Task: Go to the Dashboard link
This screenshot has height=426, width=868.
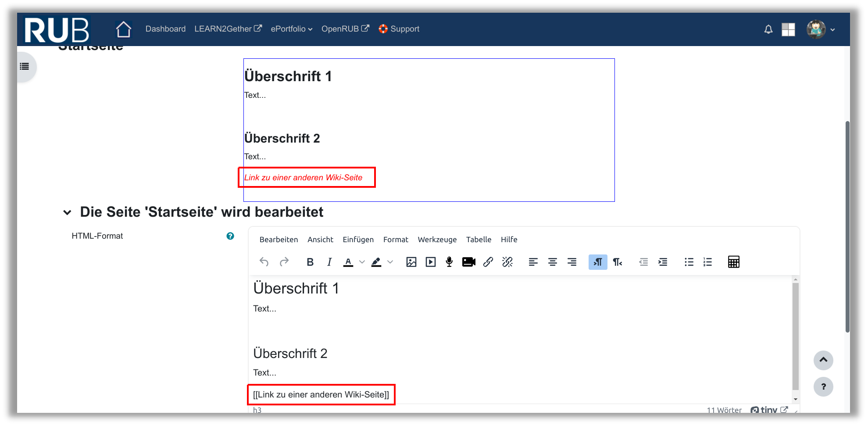Action: tap(165, 29)
